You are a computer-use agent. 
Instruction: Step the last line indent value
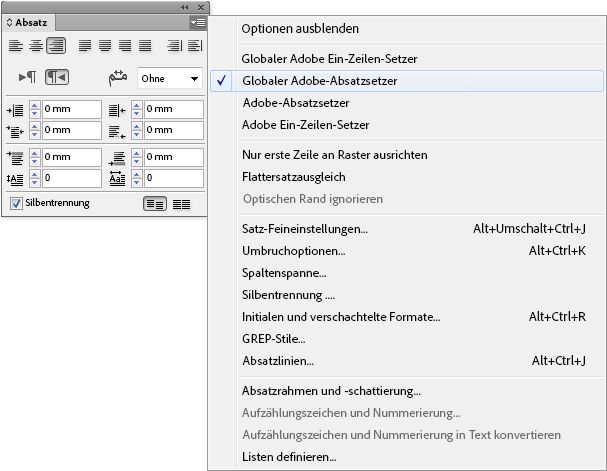coord(137,131)
